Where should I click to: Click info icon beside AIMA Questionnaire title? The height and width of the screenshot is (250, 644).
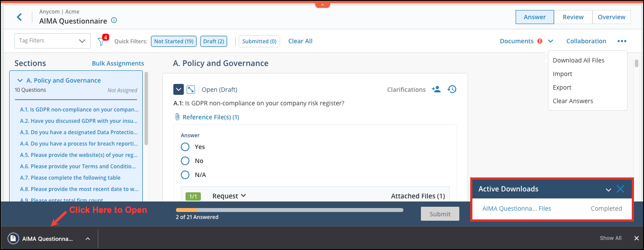pos(114,21)
